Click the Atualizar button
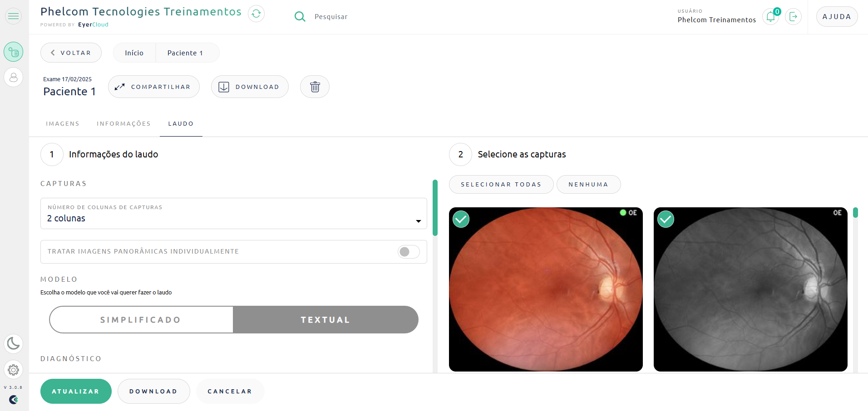Image resolution: width=868 pixels, height=411 pixels. point(76,391)
